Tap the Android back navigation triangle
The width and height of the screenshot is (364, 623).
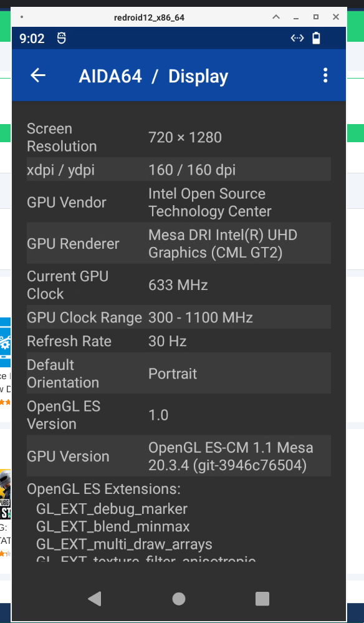pos(95,598)
